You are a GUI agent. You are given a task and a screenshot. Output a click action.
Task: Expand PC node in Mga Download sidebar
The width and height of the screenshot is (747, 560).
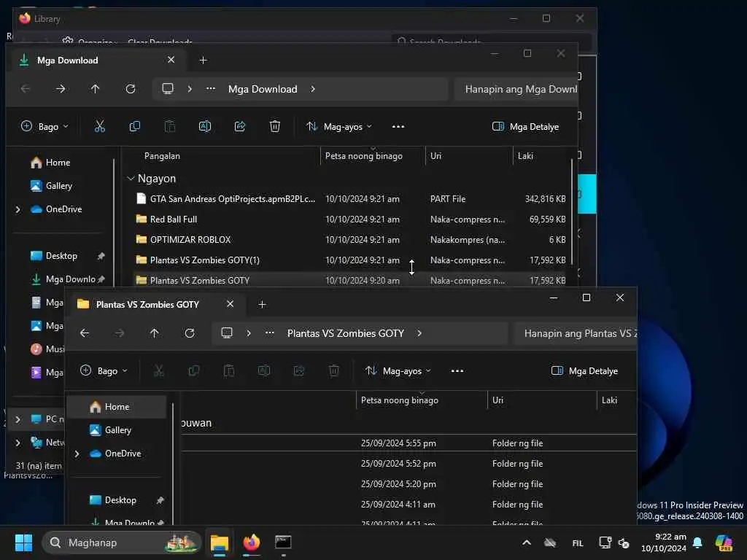tap(18, 419)
